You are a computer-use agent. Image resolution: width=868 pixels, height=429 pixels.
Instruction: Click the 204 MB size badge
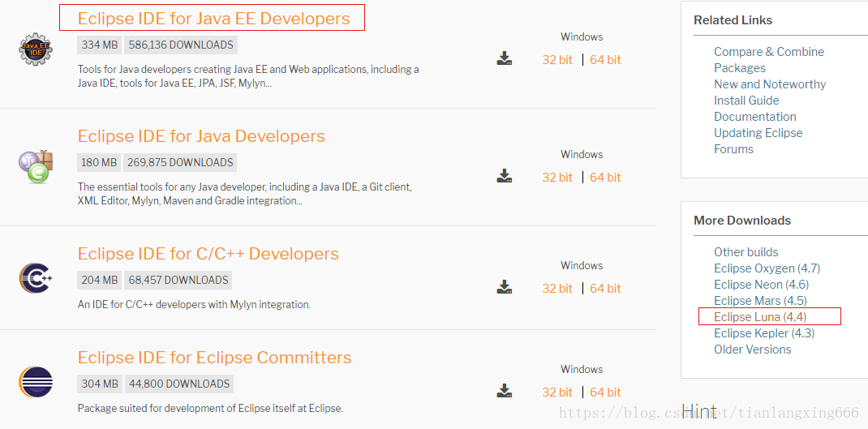[100, 280]
